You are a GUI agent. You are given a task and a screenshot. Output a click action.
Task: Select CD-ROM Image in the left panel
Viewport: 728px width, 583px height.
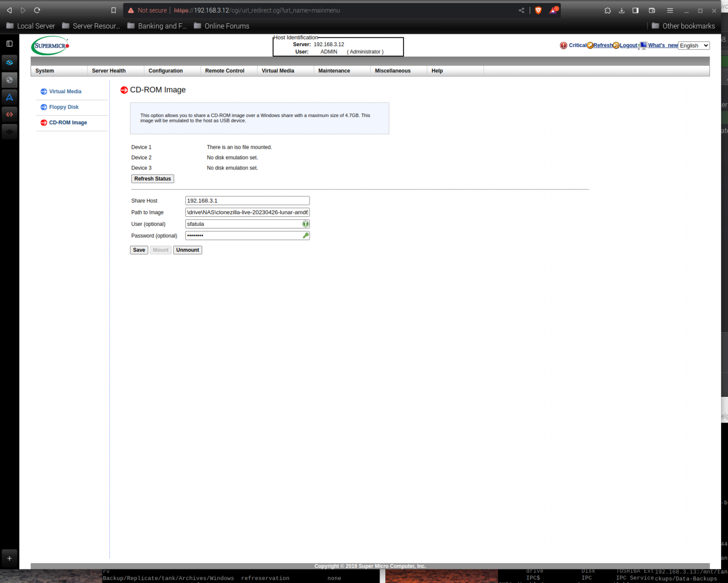68,122
